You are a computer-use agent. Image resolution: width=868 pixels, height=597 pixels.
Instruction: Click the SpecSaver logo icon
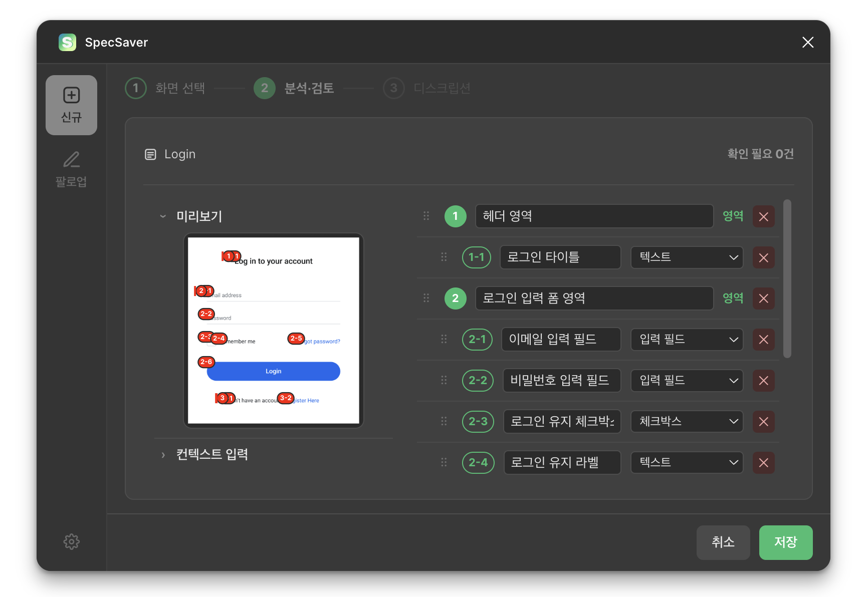[x=68, y=42]
